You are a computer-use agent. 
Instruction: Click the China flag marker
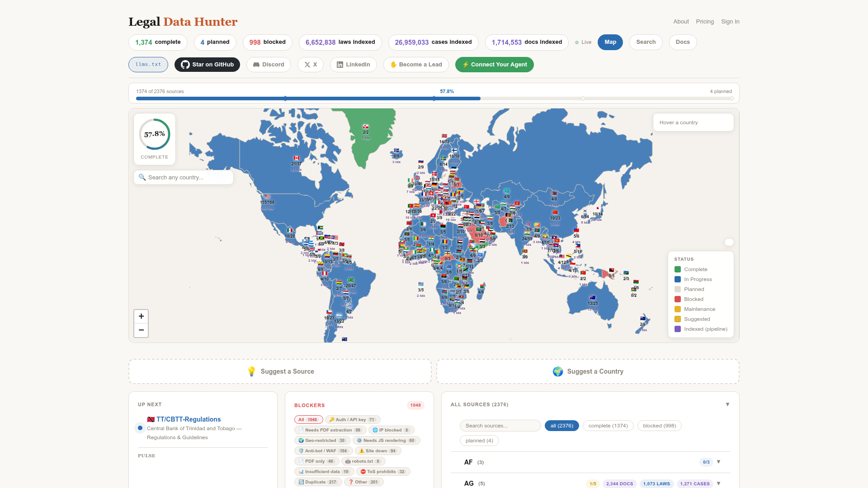click(x=555, y=212)
